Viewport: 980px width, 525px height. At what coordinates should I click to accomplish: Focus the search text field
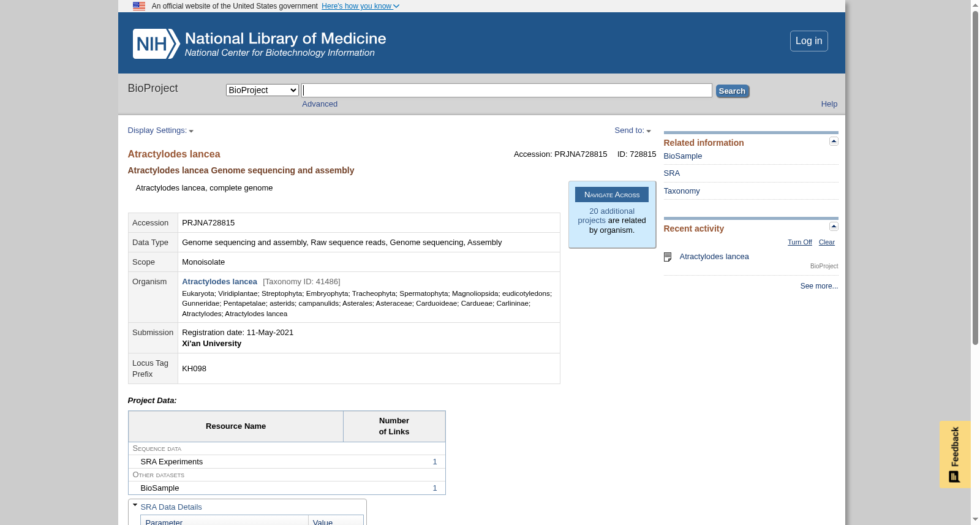click(x=507, y=91)
